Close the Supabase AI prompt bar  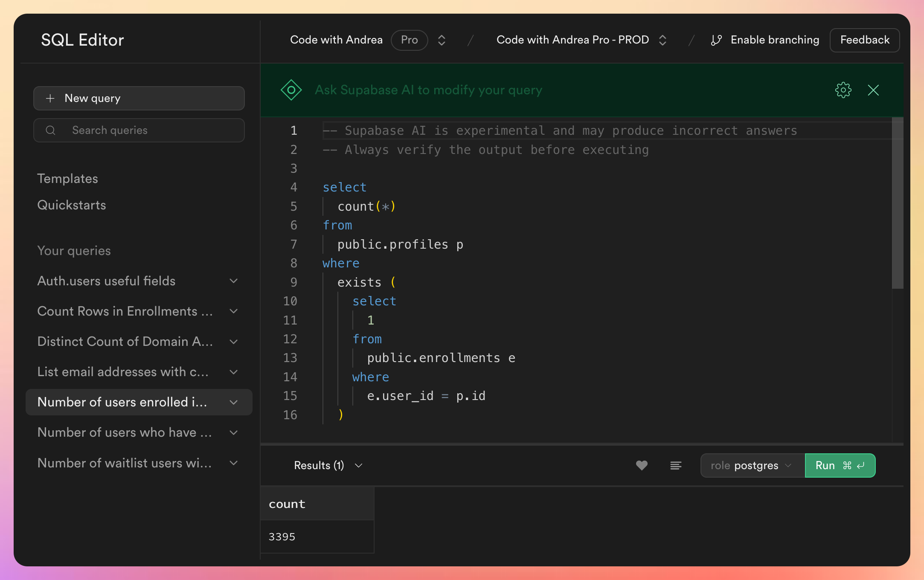(873, 90)
